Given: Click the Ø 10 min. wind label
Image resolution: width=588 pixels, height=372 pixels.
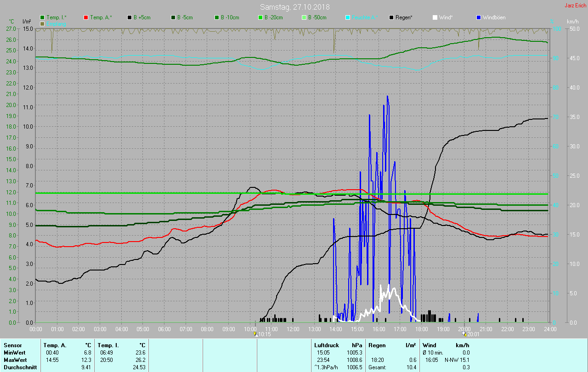Looking at the screenshot, I should coord(433,352).
